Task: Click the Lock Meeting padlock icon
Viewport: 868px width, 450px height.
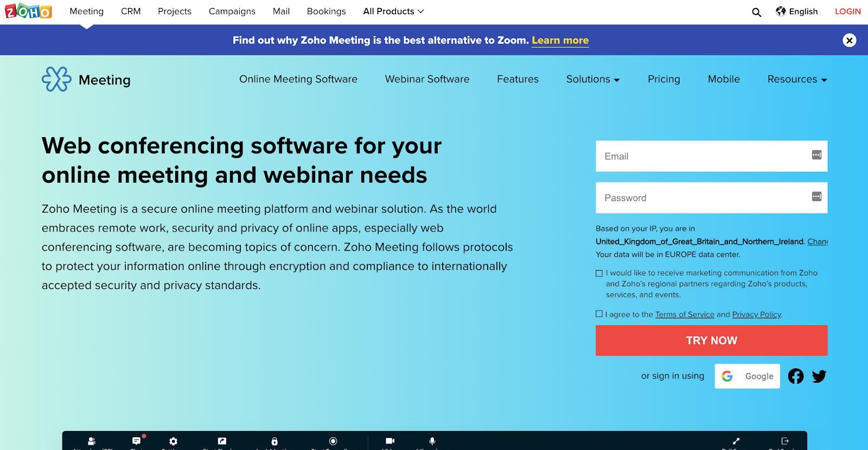Action: 275,441
